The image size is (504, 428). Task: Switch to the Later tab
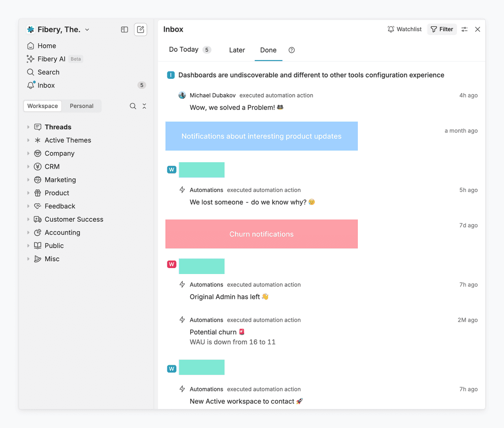click(237, 50)
